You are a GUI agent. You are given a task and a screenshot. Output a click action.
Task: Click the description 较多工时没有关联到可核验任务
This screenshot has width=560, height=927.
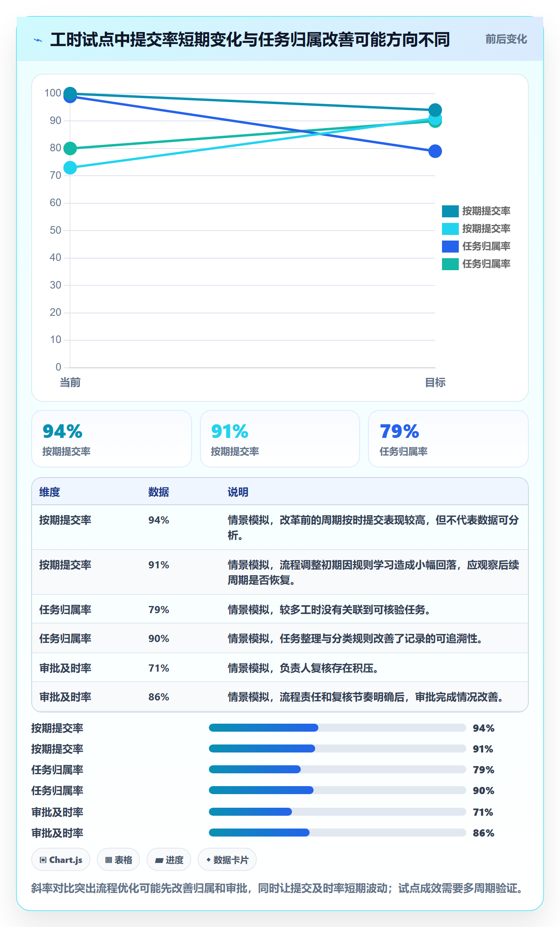(329, 610)
